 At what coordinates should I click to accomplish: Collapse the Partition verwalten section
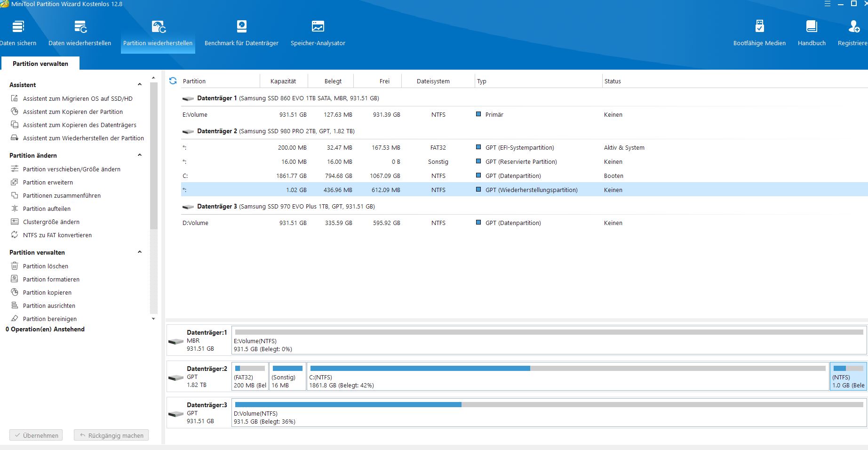pyautogui.click(x=140, y=252)
